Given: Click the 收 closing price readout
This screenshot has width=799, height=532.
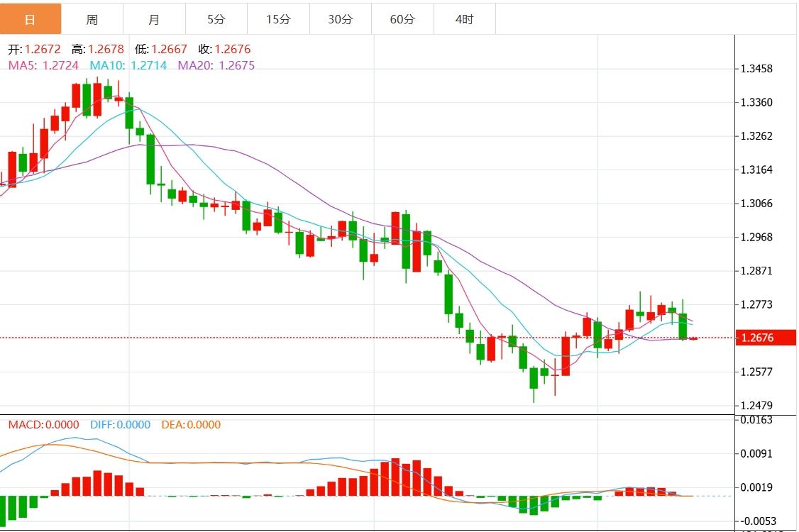Looking at the screenshot, I should point(224,50).
